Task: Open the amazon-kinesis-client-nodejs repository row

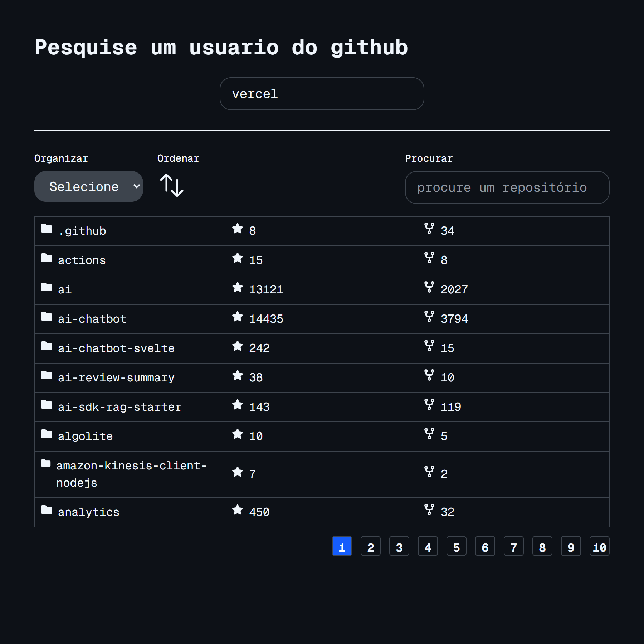Action: point(131,474)
